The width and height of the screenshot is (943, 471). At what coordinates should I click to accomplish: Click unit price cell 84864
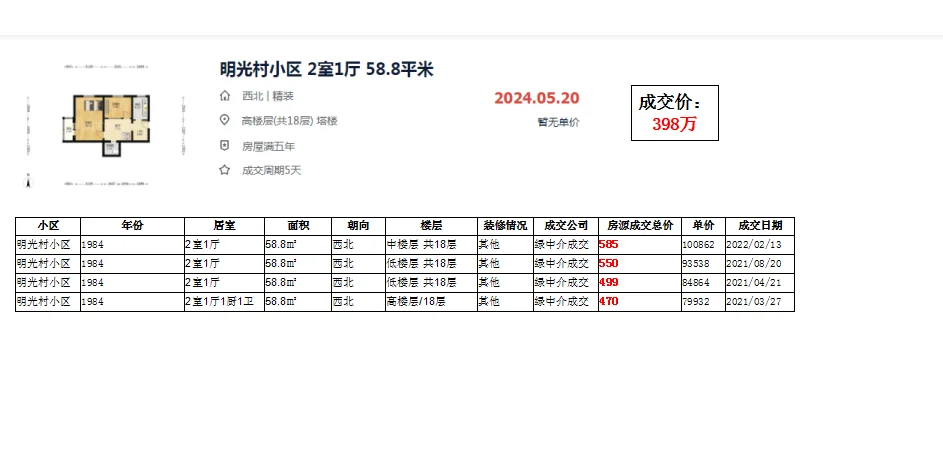[703, 283]
